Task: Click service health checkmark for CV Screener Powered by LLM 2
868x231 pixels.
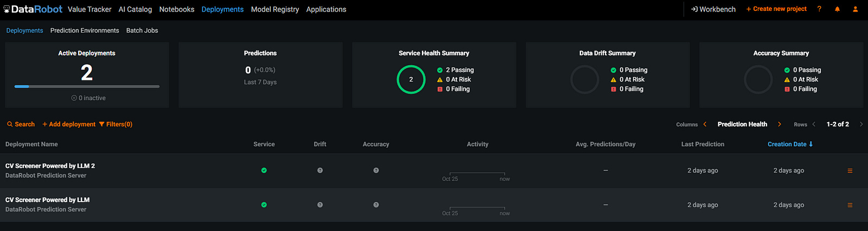Action: [x=264, y=171]
